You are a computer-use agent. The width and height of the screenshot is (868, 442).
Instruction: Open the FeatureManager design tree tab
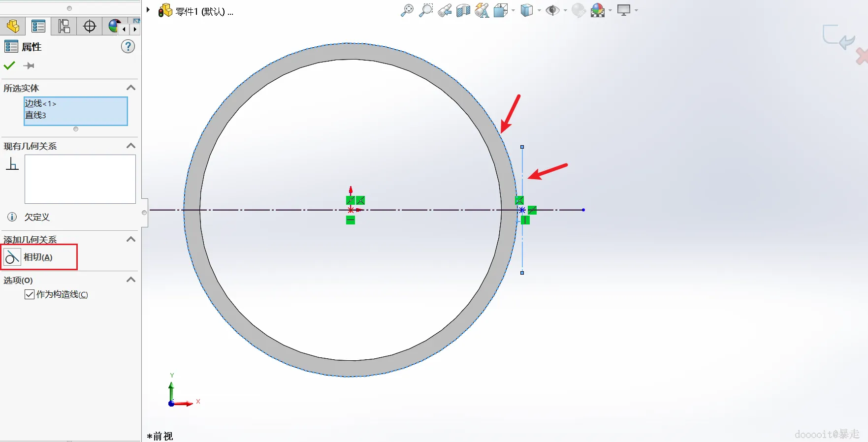coord(13,26)
